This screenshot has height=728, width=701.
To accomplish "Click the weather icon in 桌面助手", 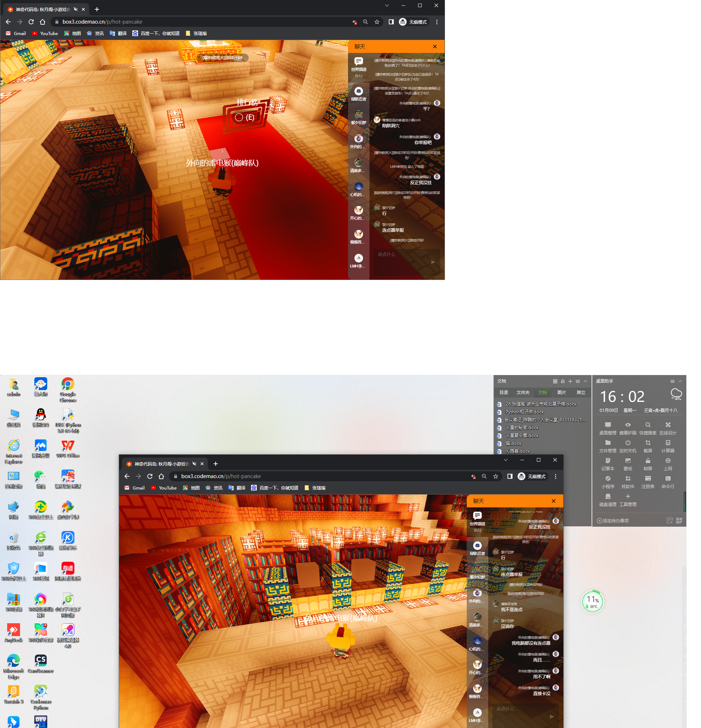I will [676, 394].
